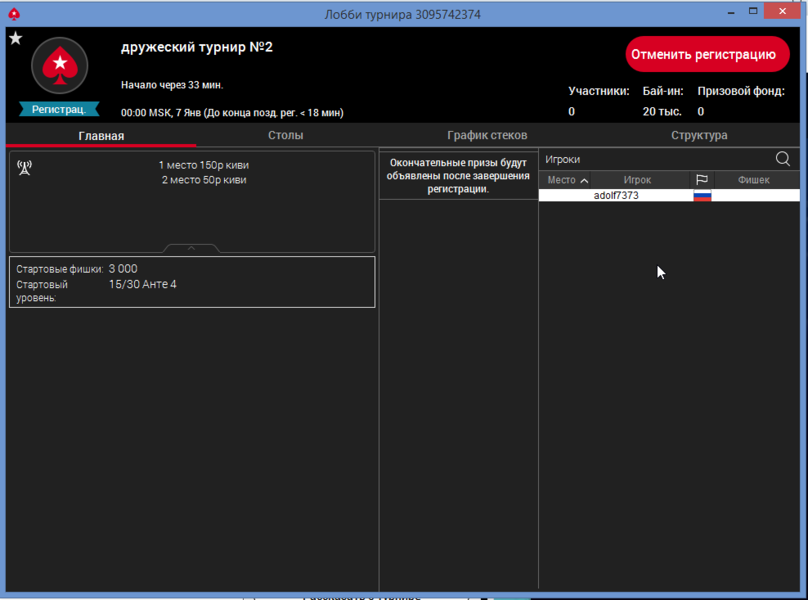Image resolution: width=808 pixels, height=600 pixels.
Task: Click the Russian flag next to adolf7373
Action: pos(701,196)
